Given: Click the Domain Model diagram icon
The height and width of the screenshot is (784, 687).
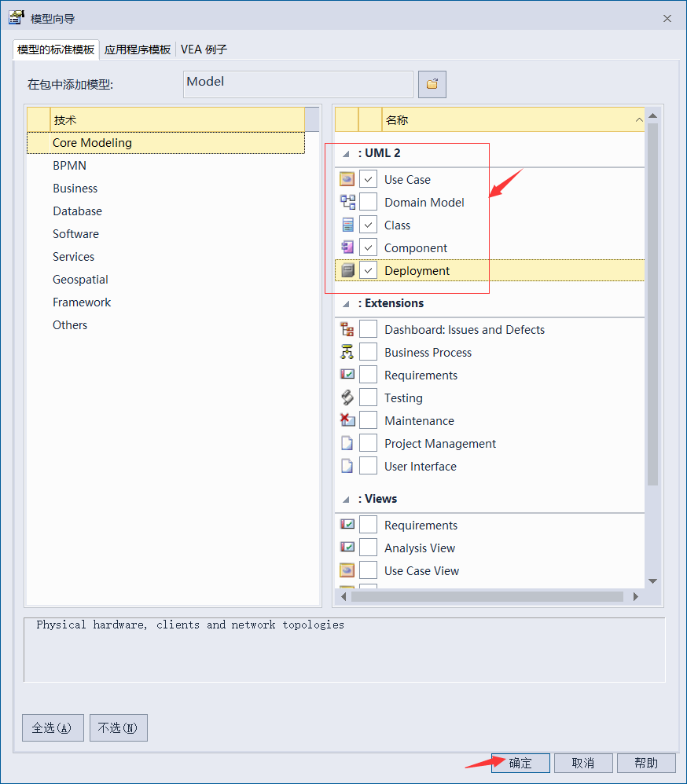Looking at the screenshot, I should pyautogui.click(x=346, y=201).
